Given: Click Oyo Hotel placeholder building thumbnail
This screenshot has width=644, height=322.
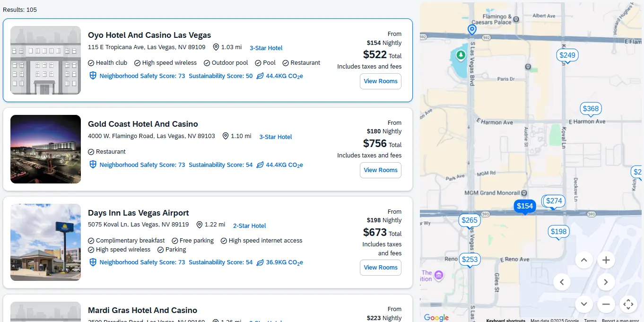Looking at the screenshot, I should coord(45,60).
